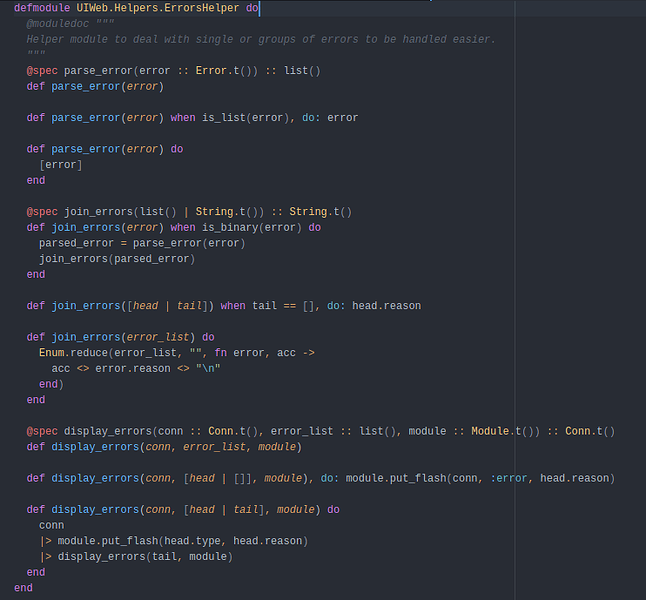Click "|> display_errors(tail, module)" line
Screen dimensions: 646x600
136,556
